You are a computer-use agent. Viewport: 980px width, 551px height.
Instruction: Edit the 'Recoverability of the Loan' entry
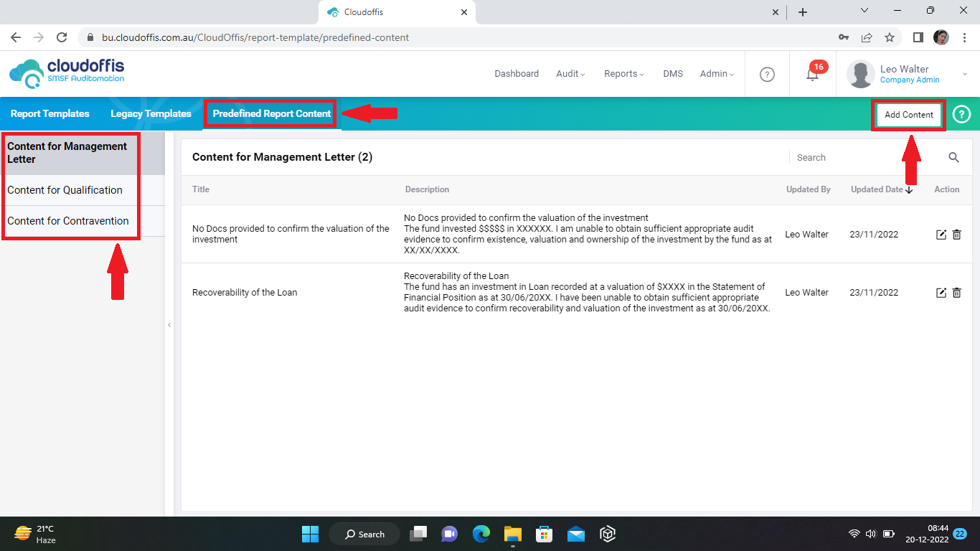click(x=941, y=293)
